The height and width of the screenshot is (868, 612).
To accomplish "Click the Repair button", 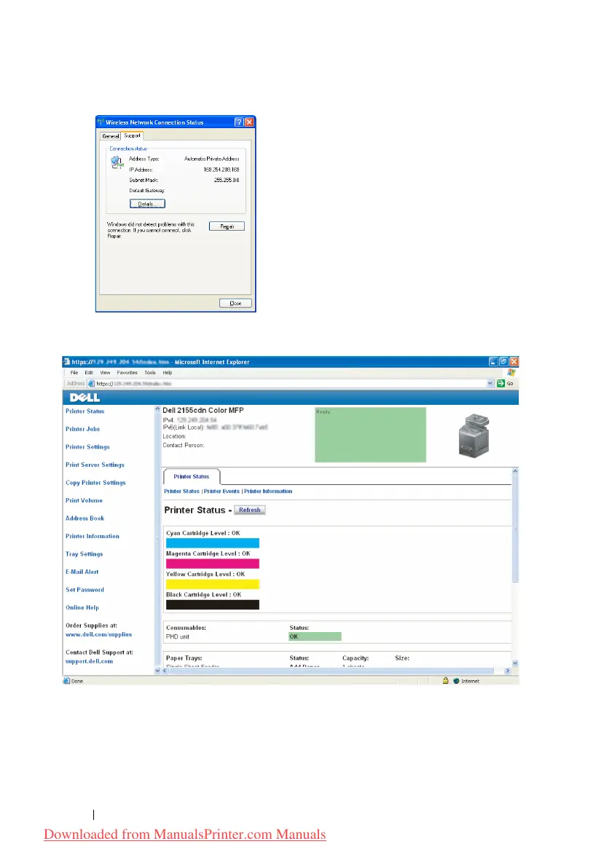I will [x=227, y=226].
